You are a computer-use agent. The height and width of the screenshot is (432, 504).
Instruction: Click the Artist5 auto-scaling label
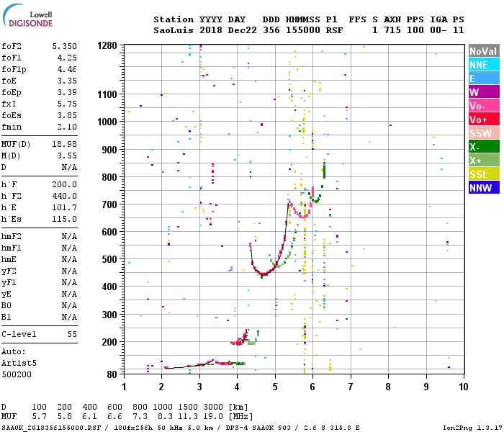(x=19, y=363)
